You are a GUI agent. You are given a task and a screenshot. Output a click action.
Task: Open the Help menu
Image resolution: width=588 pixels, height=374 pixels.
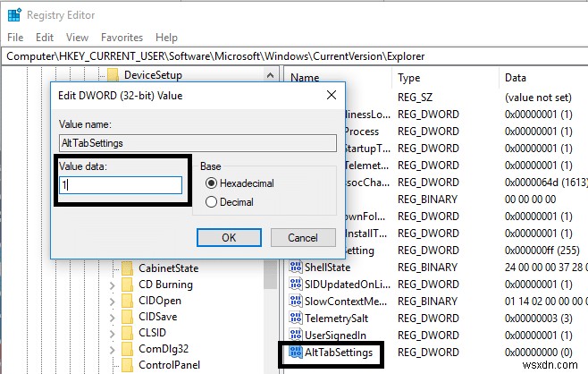[x=166, y=38]
